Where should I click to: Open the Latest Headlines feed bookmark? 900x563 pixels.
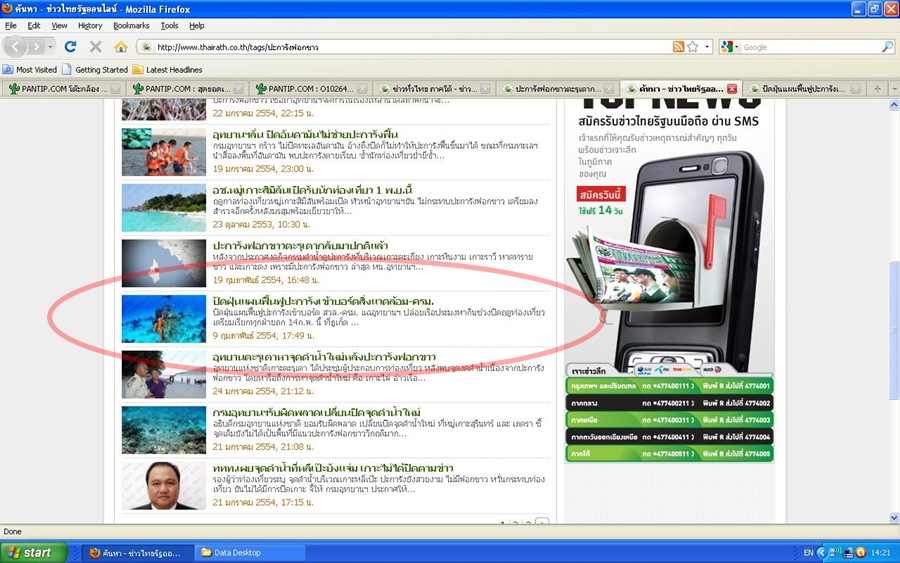point(168,69)
